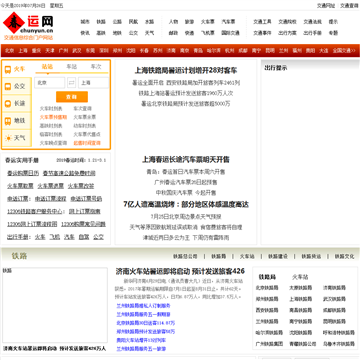
Task: Open 乌鲁木齐铁路局 in bureau list
Action: pyautogui.click(x=339, y=344)
